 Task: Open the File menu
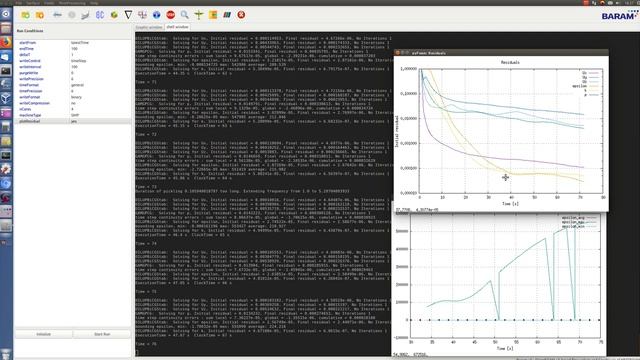(x=19, y=2)
